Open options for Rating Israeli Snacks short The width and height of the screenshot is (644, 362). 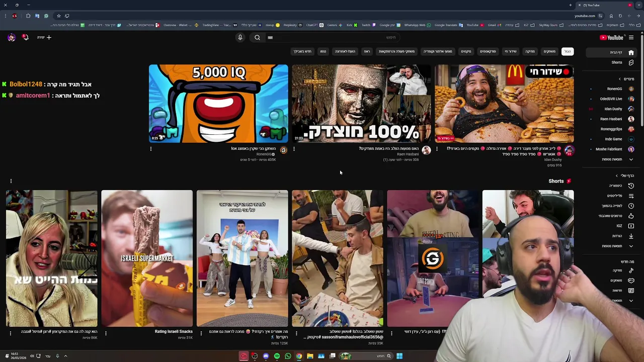[x=106, y=332]
